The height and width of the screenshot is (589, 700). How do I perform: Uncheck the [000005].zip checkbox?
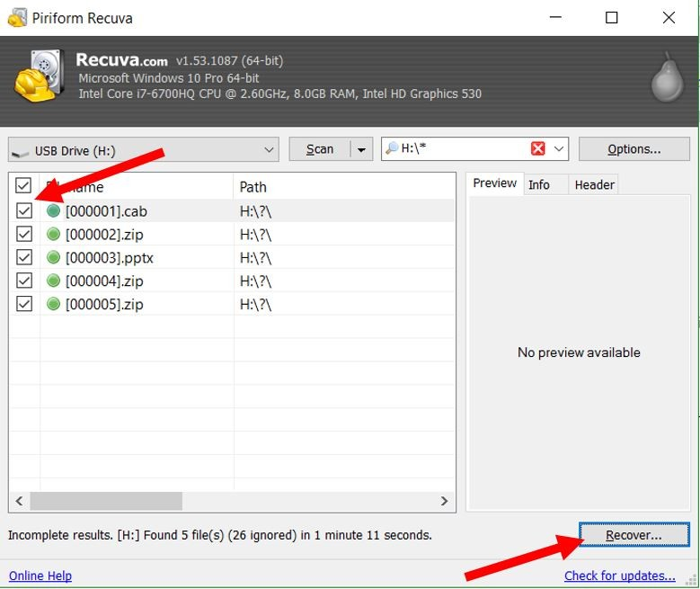tap(24, 303)
